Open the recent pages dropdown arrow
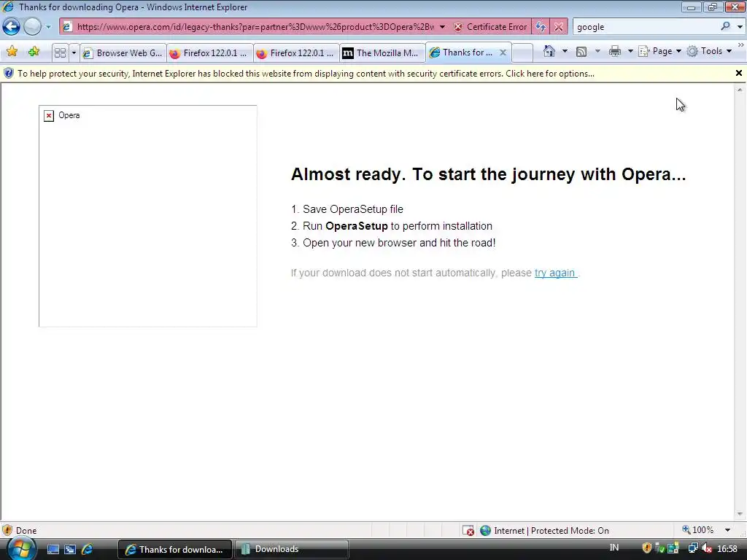Image resolution: width=747 pixels, height=560 pixels. [48, 27]
